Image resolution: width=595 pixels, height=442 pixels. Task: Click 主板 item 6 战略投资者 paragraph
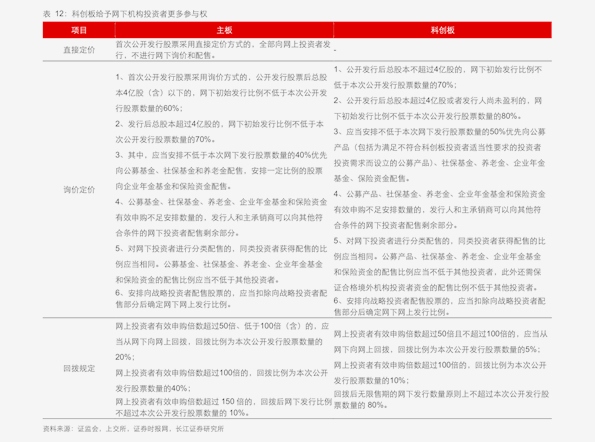[221, 299]
